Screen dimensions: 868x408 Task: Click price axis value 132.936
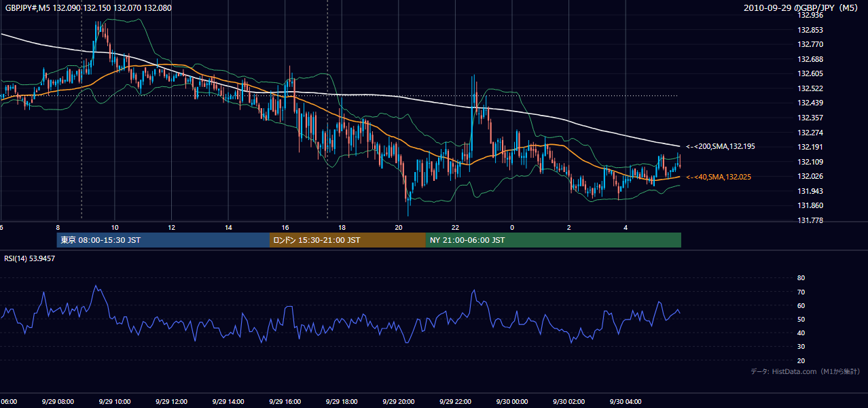point(810,15)
